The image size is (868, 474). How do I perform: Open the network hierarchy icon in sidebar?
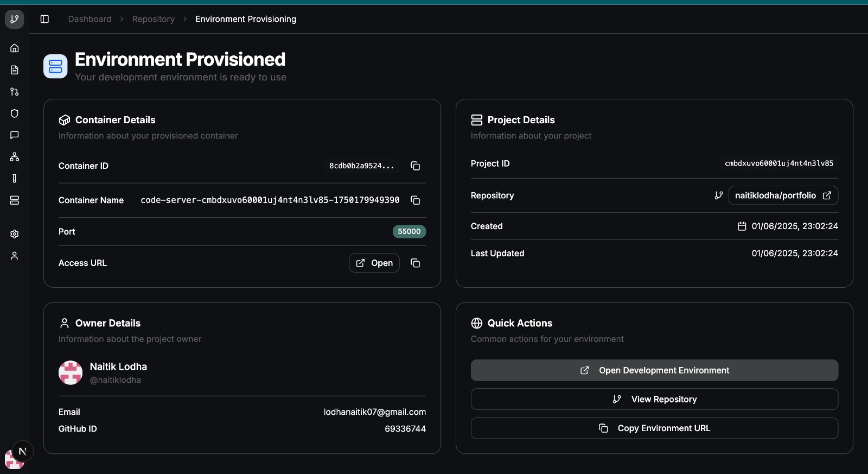coord(15,157)
